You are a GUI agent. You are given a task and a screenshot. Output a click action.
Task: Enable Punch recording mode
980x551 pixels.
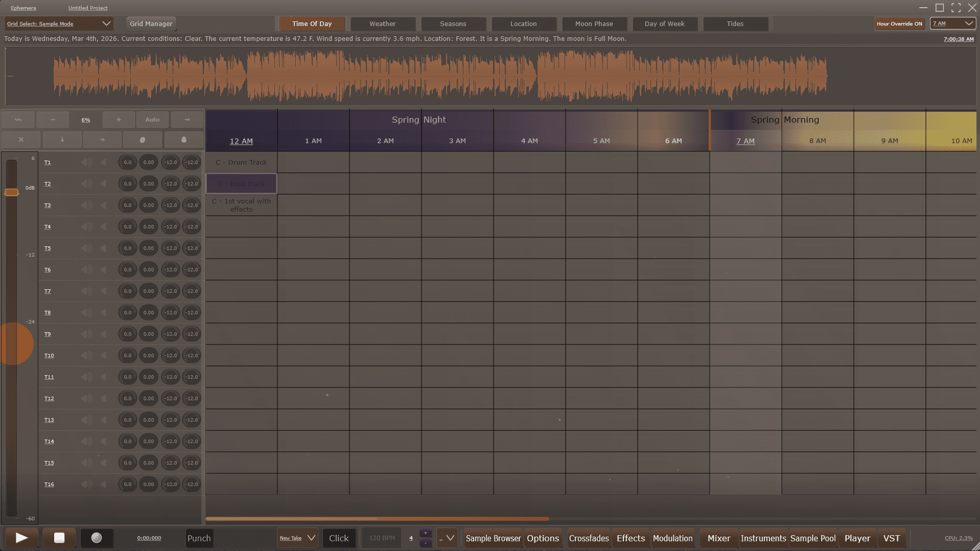pyautogui.click(x=199, y=538)
